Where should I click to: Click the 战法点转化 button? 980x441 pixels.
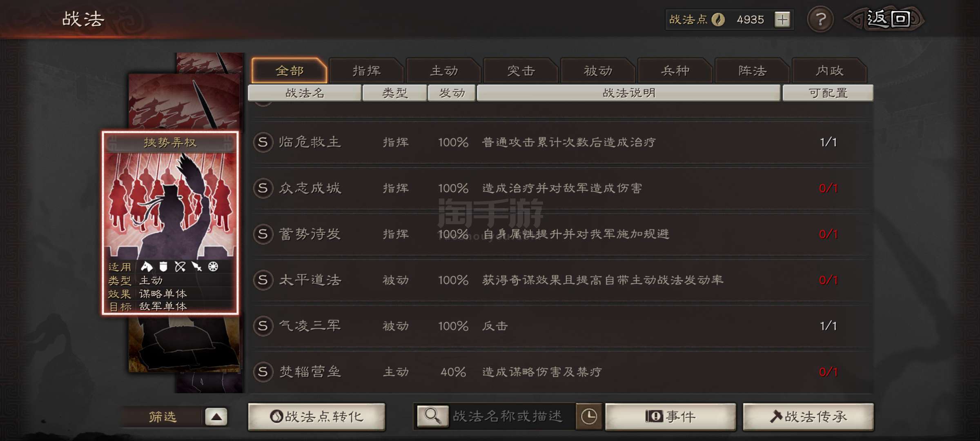316,416
